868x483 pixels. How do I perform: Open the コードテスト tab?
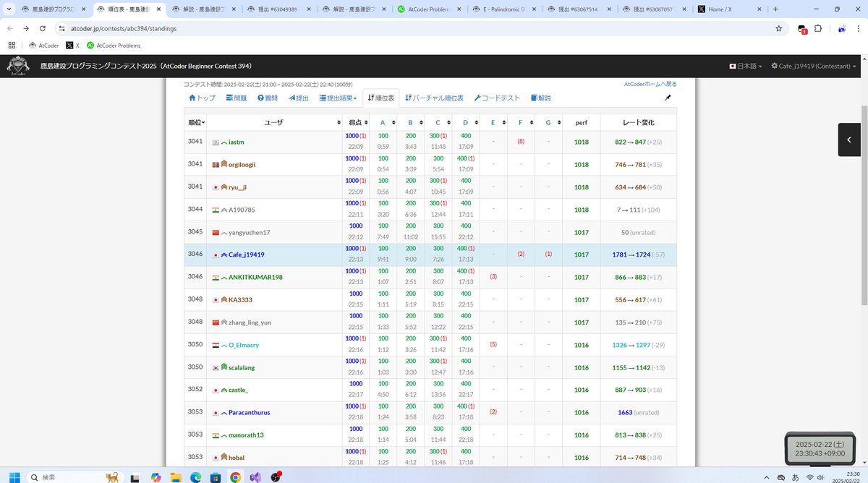pyautogui.click(x=497, y=98)
